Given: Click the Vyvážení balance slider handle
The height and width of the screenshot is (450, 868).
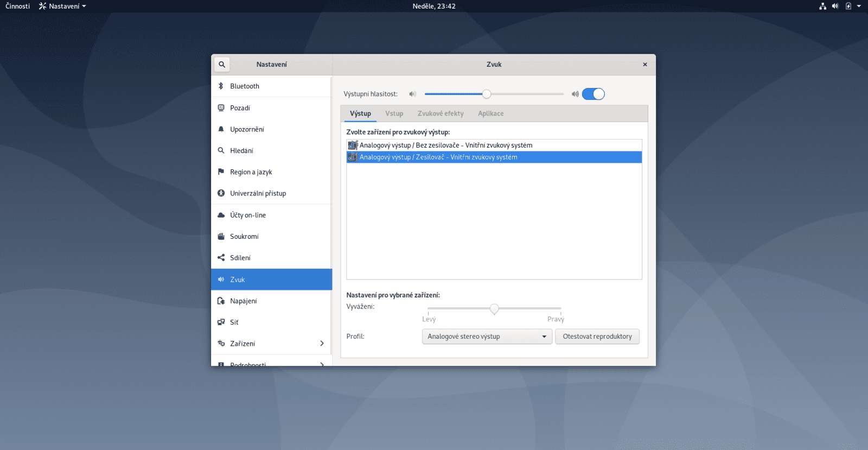Looking at the screenshot, I should click(x=494, y=309).
